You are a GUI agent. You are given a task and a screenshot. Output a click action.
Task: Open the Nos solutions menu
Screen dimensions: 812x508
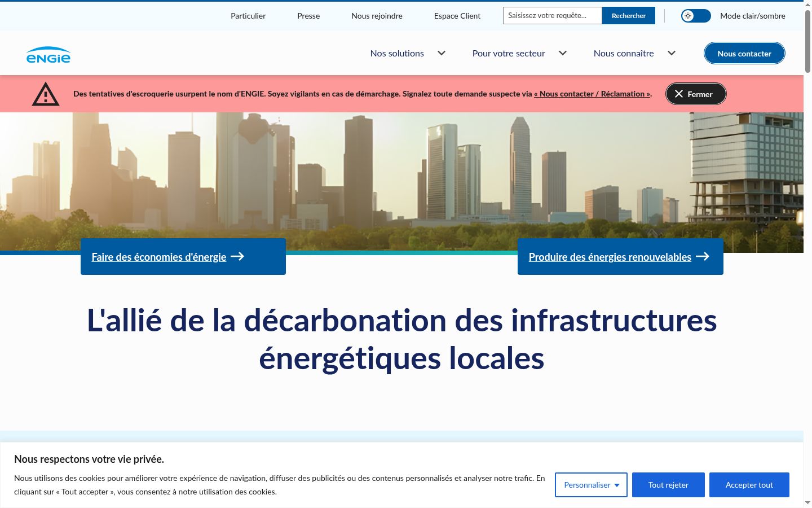tap(397, 53)
